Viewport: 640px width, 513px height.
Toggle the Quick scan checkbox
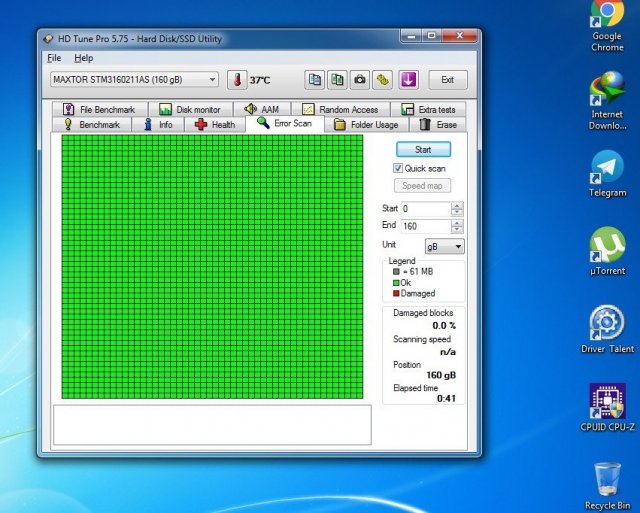[398, 169]
